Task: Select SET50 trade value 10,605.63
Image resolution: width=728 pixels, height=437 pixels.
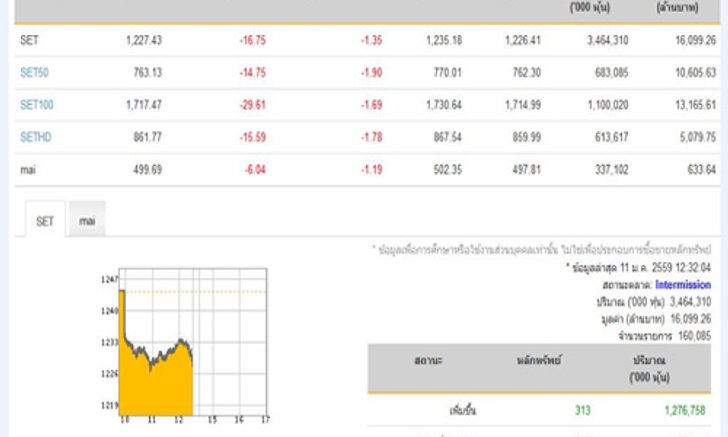Action: [696, 72]
